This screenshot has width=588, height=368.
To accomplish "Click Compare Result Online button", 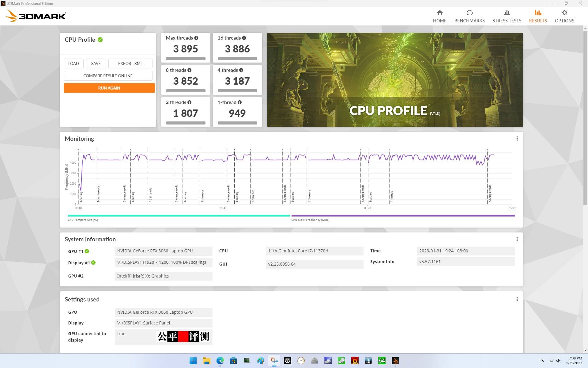I will (x=108, y=76).
